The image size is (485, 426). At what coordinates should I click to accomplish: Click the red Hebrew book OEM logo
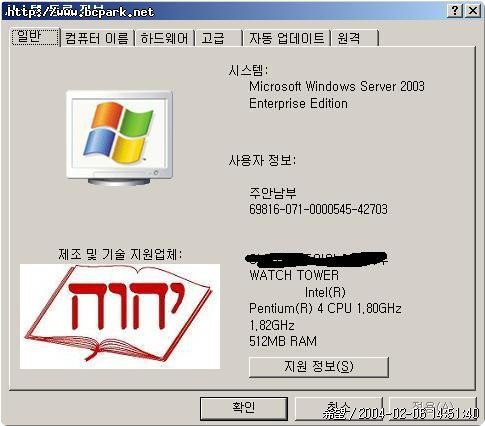[x=120, y=316]
